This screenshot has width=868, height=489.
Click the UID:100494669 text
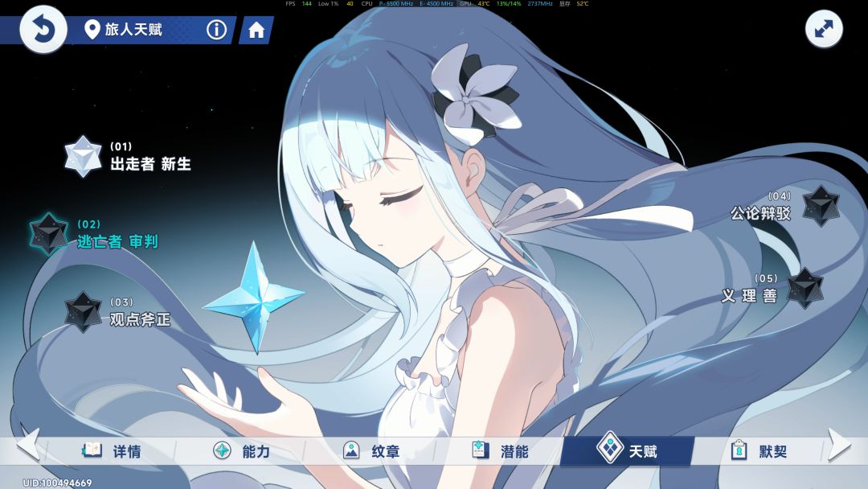[x=58, y=483]
